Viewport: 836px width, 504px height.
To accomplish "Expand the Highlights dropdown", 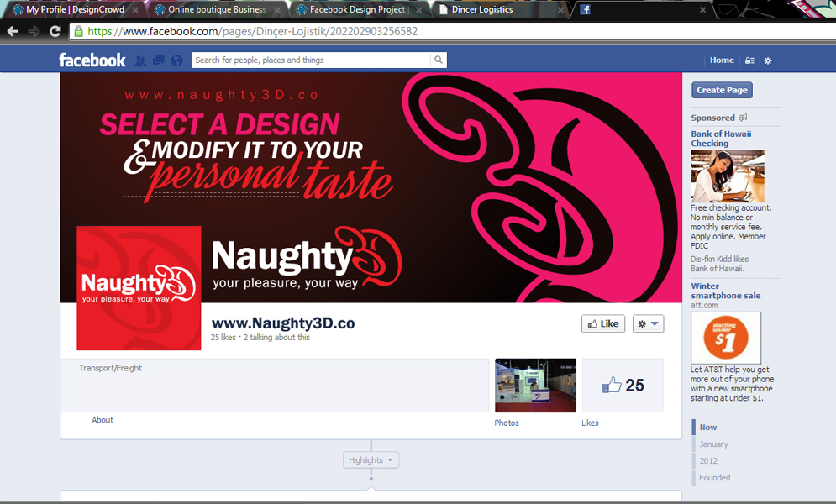I will pyautogui.click(x=371, y=459).
